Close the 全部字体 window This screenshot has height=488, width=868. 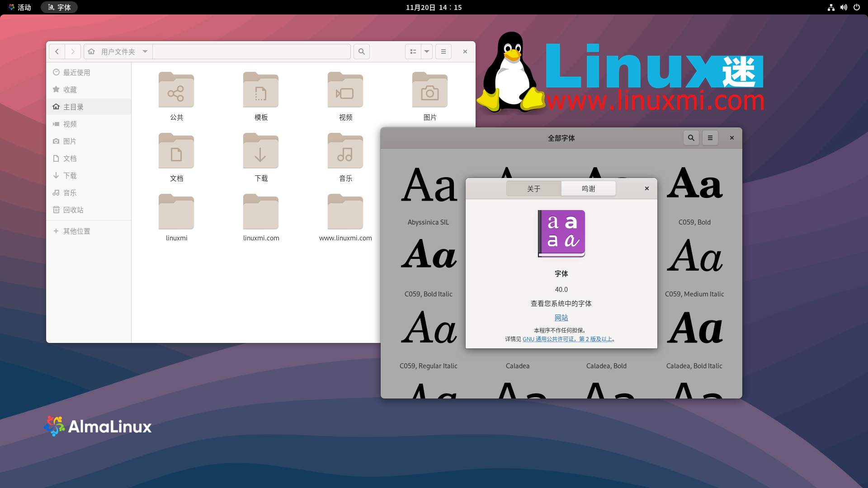click(732, 138)
